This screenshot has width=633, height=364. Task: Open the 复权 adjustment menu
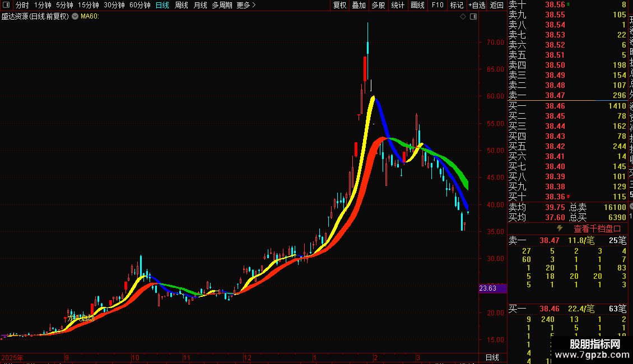point(339,5)
